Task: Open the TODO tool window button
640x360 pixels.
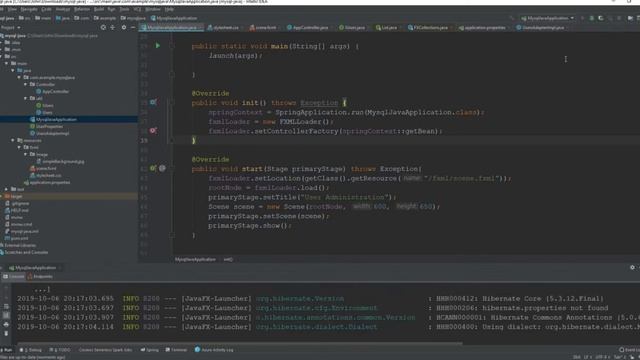Action: click(60, 350)
